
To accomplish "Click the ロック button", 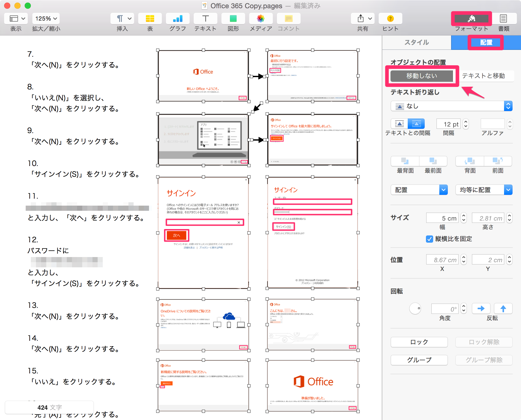I will pos(419,342).
